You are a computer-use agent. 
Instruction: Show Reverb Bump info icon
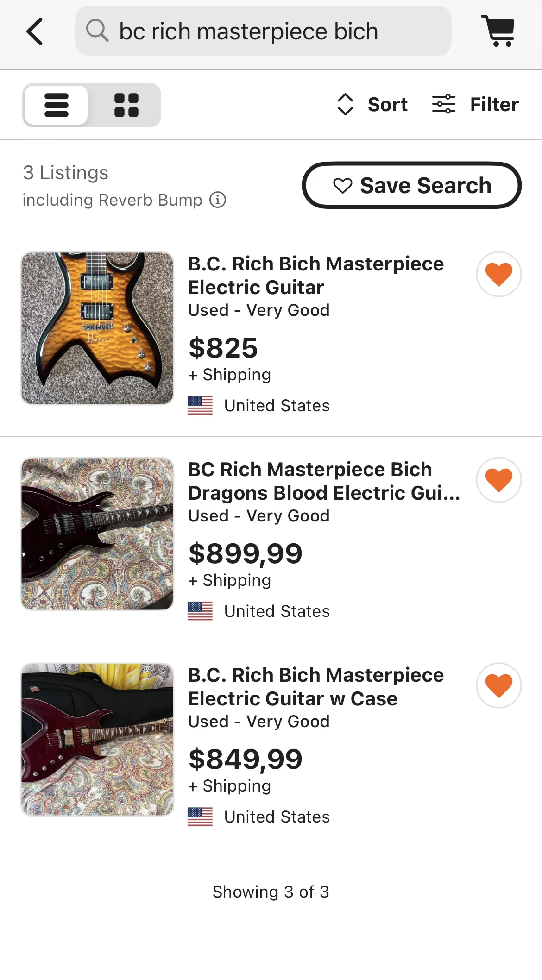point(218,200)
